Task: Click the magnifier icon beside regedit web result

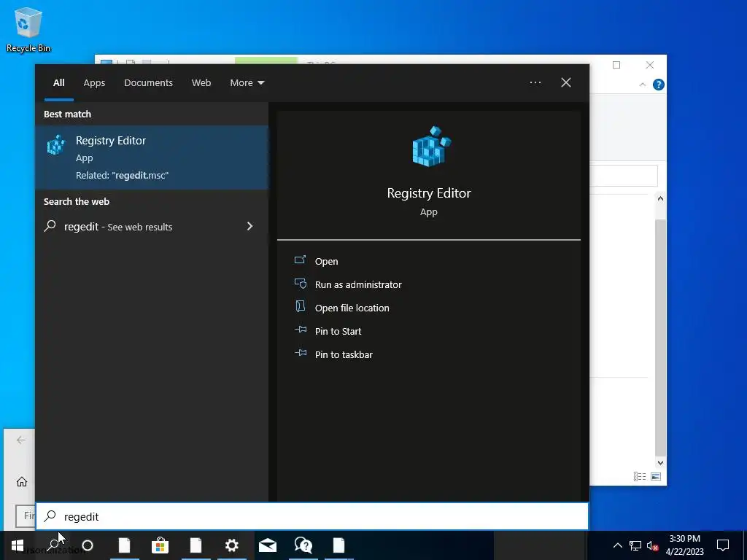Action: [50, 226]
